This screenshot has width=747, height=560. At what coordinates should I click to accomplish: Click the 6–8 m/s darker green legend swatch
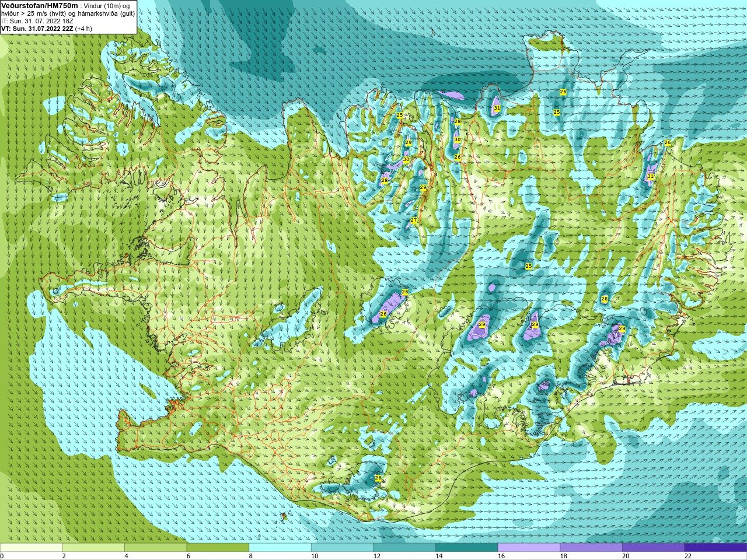(x=218, y=547)
